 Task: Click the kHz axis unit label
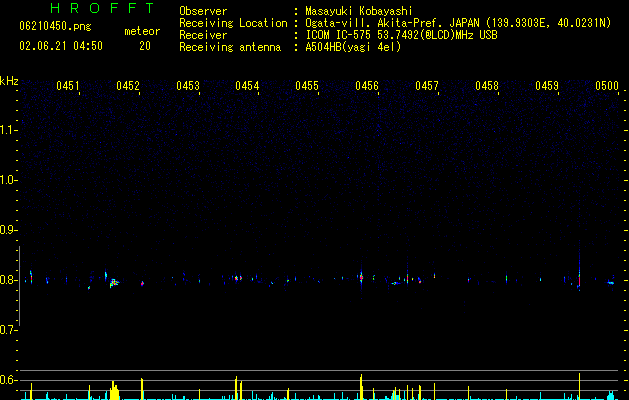point(9,81)
